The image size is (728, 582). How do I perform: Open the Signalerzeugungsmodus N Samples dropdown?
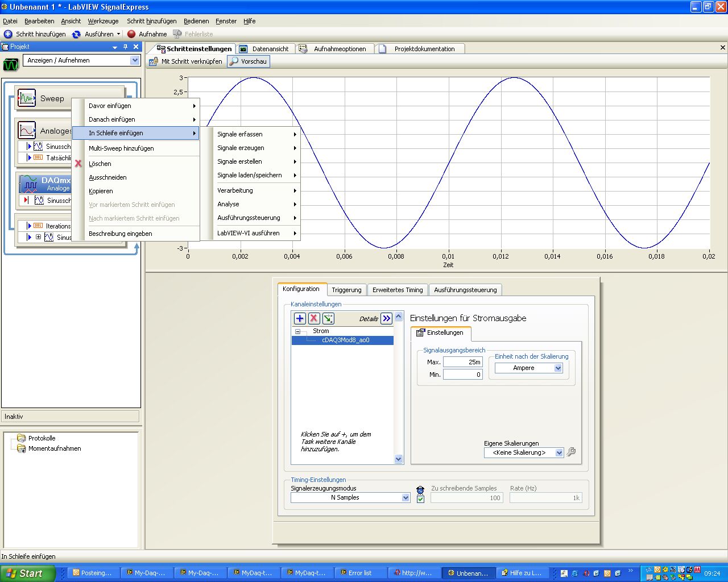(x=406, y=498)
